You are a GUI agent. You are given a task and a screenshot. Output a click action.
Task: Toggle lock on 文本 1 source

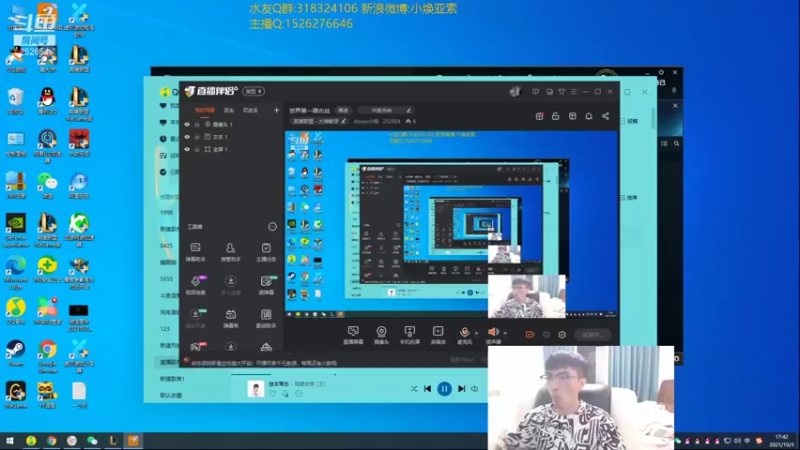click(197, 137)
